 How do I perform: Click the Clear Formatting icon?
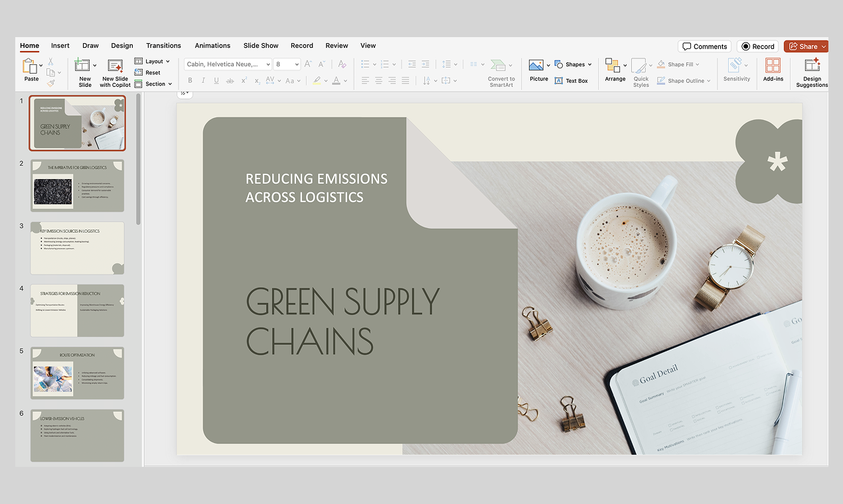pos(342,64)
